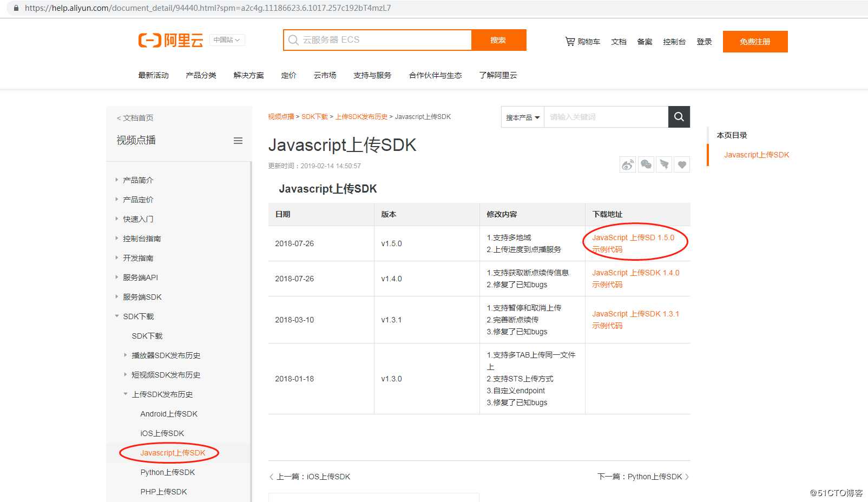
Task: Click the 免费注册 button
Action: (x=755, y=42)
